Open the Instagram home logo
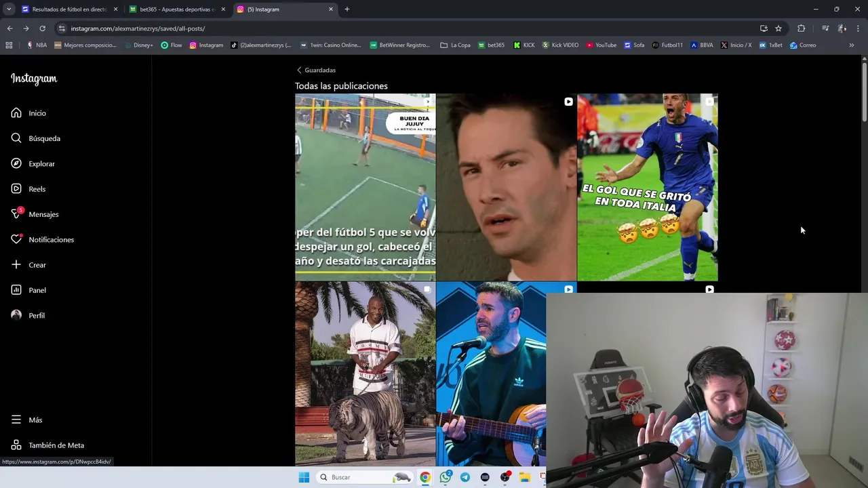The image size is (868, 488). 34,79
